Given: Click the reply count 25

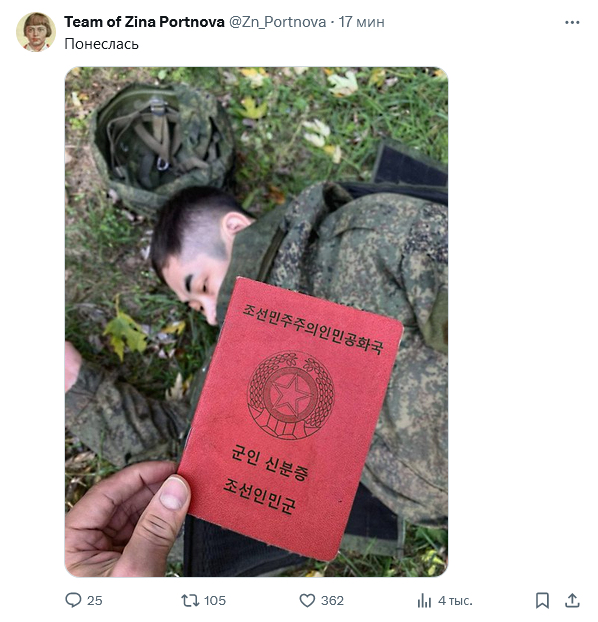Looking at the screenshot, I should [94, 601].
